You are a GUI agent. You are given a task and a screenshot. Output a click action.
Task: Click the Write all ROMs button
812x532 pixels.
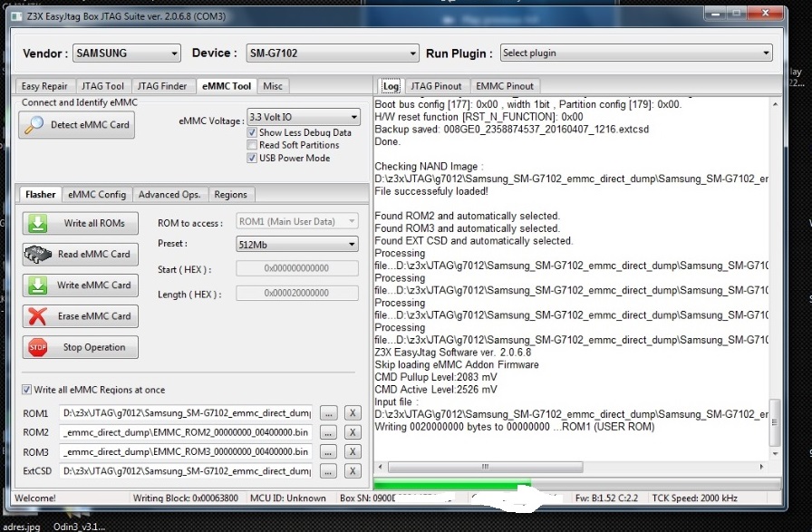(x=81, y=223)
